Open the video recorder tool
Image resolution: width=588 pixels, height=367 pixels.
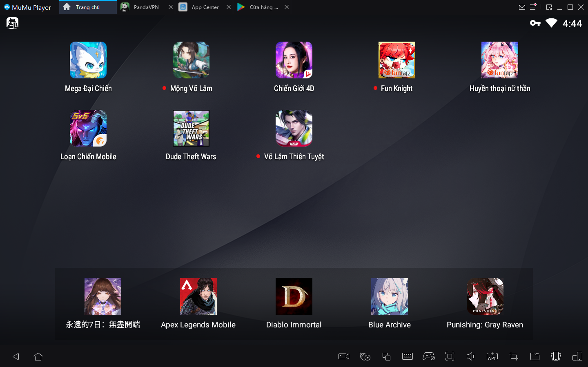click(x=344, y=356)
